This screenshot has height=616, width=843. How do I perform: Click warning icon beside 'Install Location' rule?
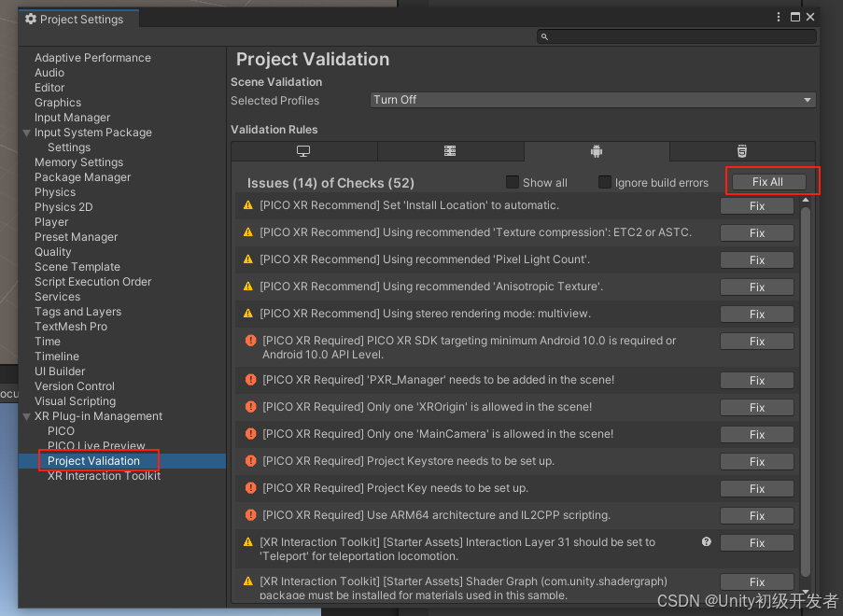[x=247, y=205]
